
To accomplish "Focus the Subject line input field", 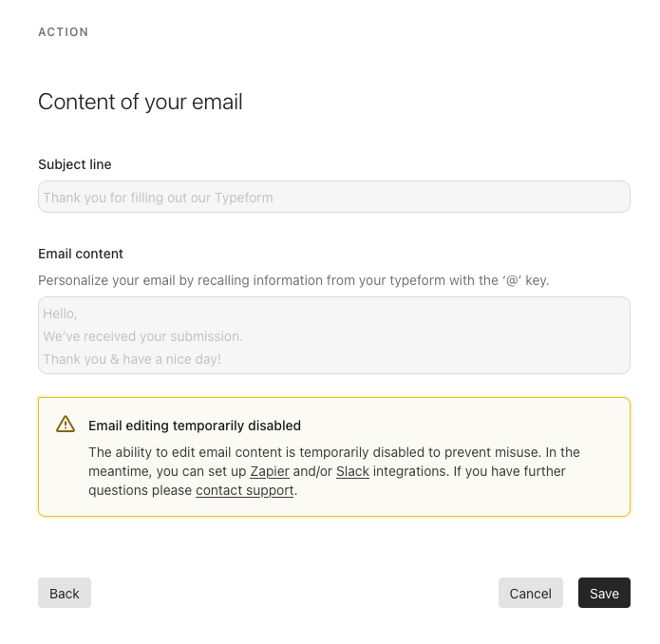I will point(334,197).
